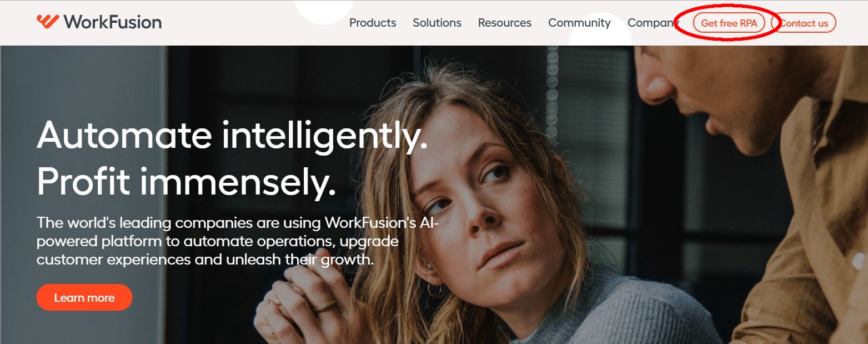Click the orange WorkFusion logo mark
Screen dimensions: 868x344
tap(48, 21)
